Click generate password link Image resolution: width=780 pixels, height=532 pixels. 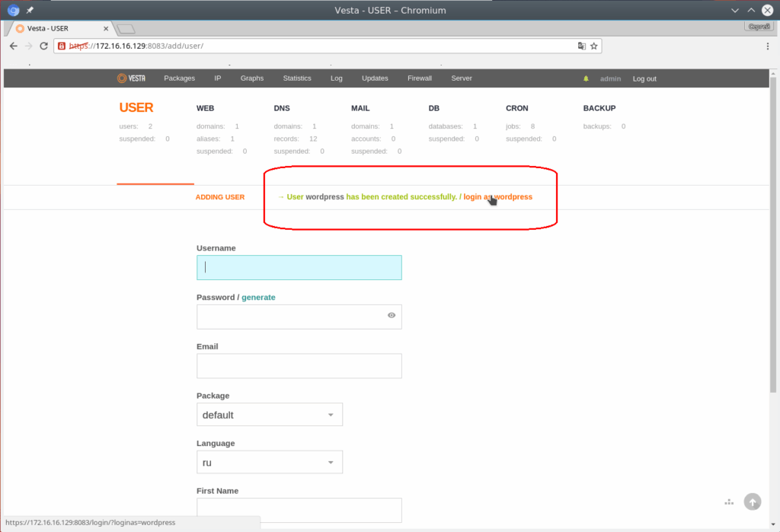[258, 298]
